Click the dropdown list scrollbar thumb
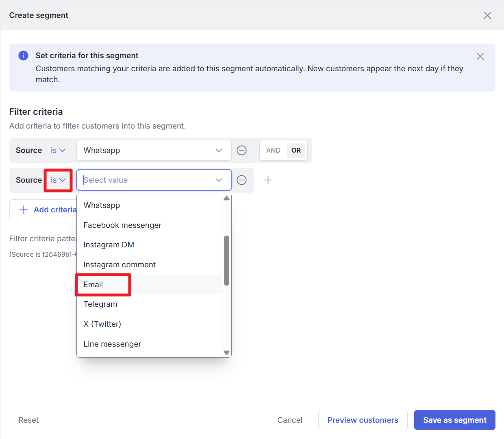The width and height of the screenshot is (504, 439). pyautogui.click(x=226, y=261)
